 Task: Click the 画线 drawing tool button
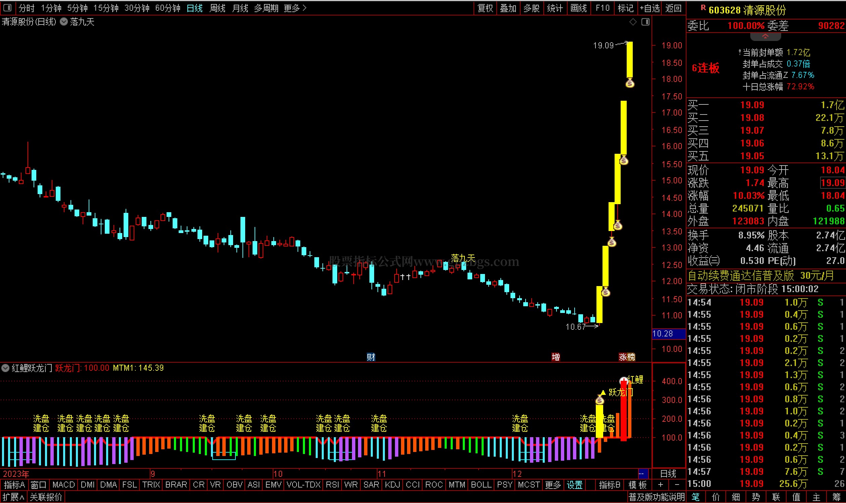point(578,8)
